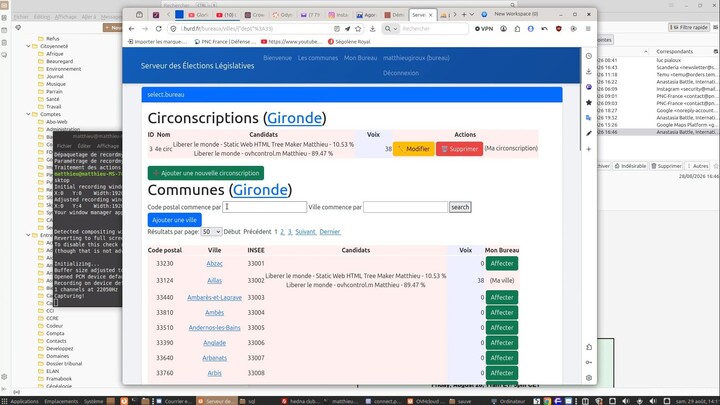Open PNC France bookmark in bookmarks bar

(x=225, y=41)
